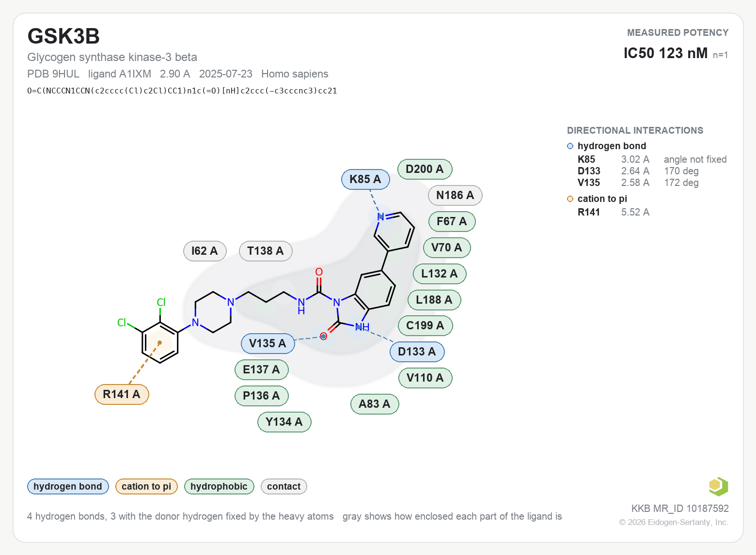Click the K85 3.02 A interaction row
Screen dimensions: 756x555
pos(652,159)
